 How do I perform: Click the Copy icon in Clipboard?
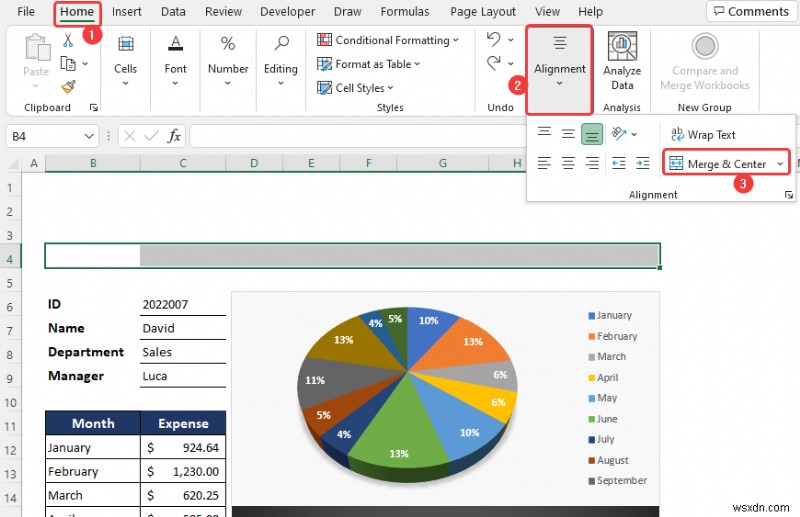point(68,64)
